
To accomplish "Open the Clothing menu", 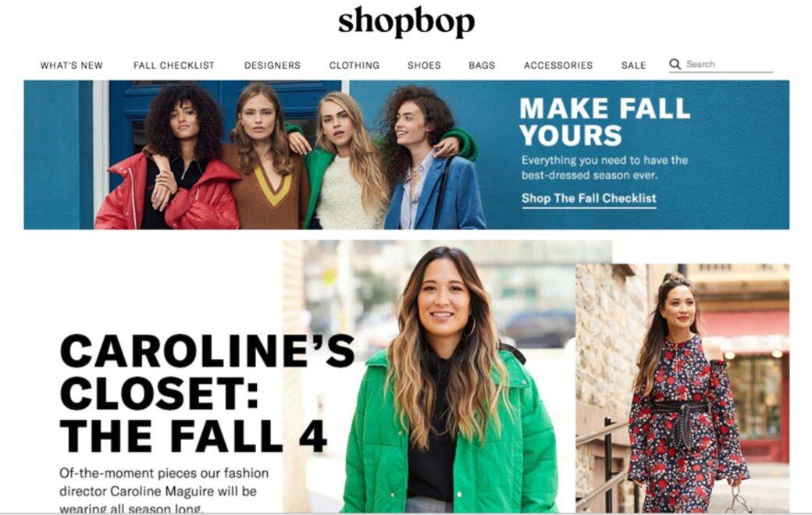I will [354, 66].
